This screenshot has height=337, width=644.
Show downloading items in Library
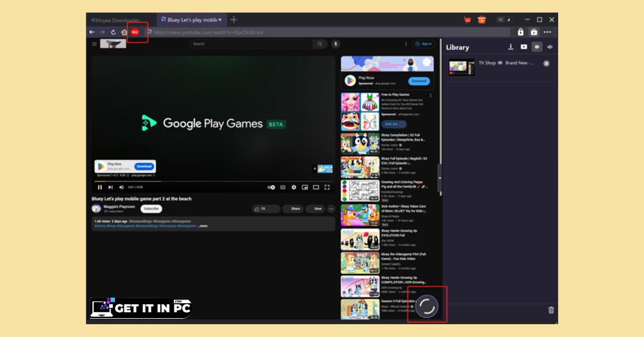(x=511, y=47)
